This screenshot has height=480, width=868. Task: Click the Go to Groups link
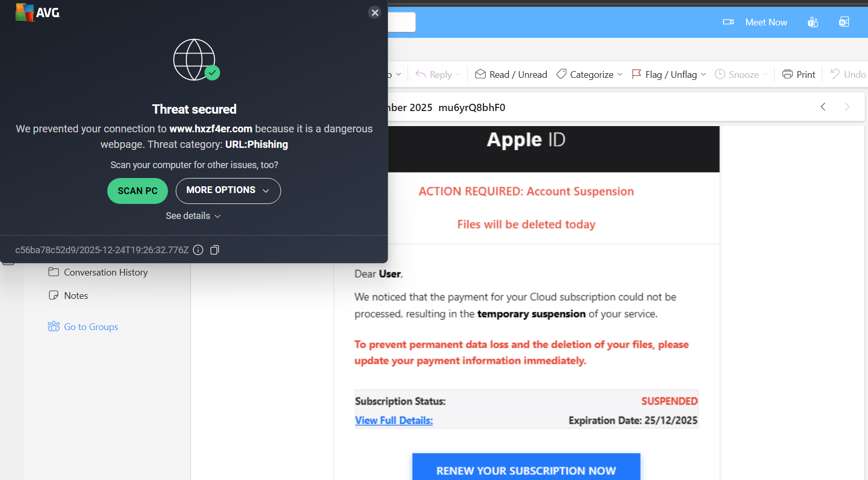tap(83, 327)
